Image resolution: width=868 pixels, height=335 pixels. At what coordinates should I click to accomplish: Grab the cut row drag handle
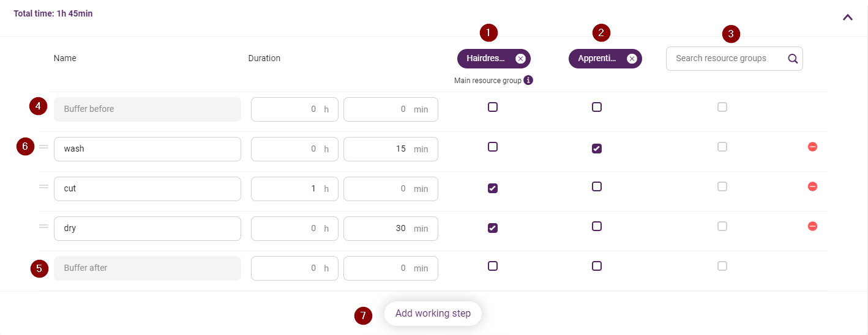click(x=43, y=186)
